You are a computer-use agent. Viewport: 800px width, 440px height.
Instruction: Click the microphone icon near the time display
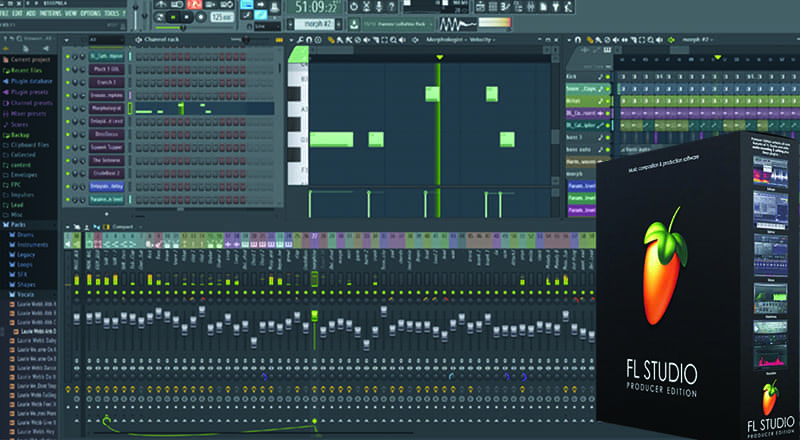click(x=379, y=7)
